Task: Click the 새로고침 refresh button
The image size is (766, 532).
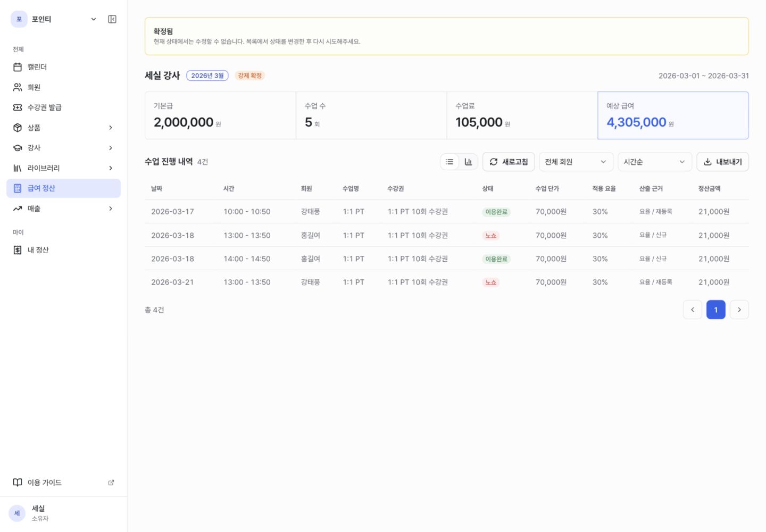Action: (x=509, y=162)
